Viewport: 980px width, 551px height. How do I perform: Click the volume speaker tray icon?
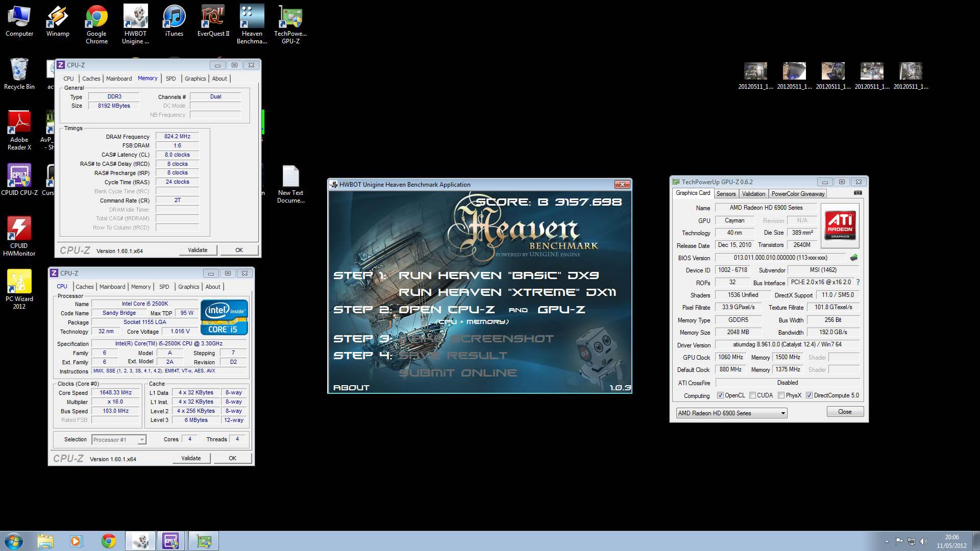coord(923,541)
